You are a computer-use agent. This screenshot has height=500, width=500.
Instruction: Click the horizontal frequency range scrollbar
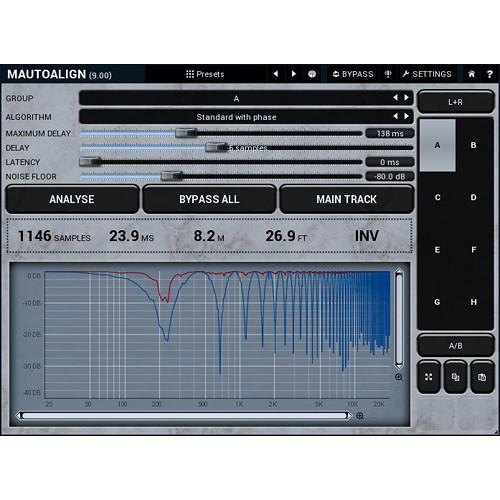coord(184,416)
